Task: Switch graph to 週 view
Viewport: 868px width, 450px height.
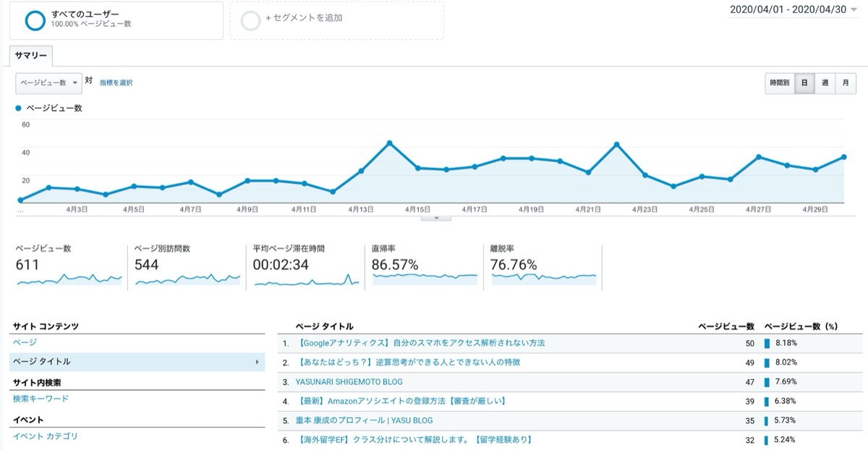Action: (825, 83)
